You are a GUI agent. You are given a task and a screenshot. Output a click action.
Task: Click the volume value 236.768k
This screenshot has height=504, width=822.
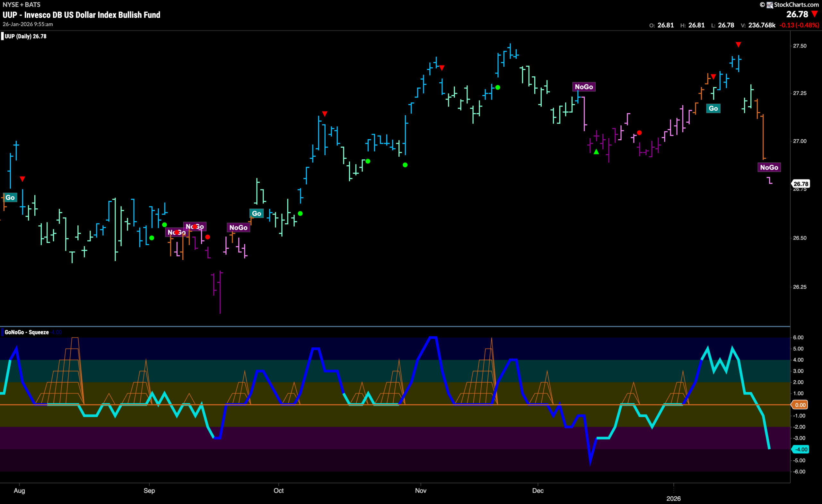762,25
